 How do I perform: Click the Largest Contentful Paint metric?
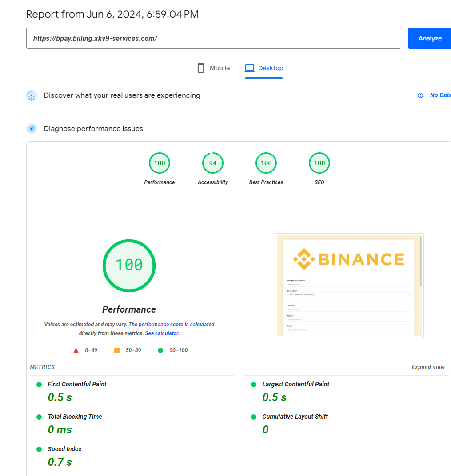[295, 384]
